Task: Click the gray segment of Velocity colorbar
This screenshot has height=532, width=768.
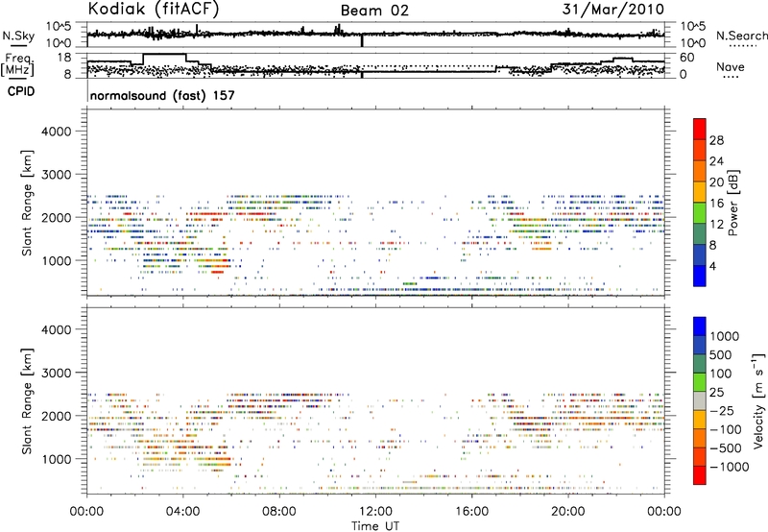Action: (700, 401)
